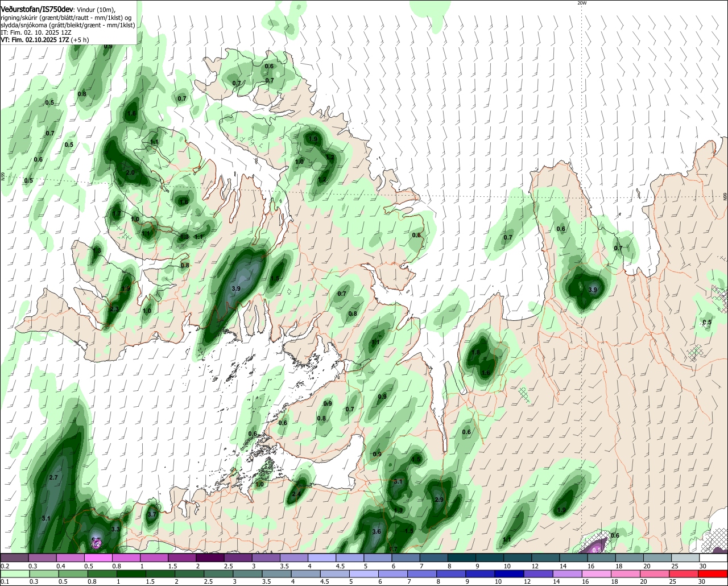
Task: Click the '3.6' precipitation value on map
Action: (x=376, y=531)
